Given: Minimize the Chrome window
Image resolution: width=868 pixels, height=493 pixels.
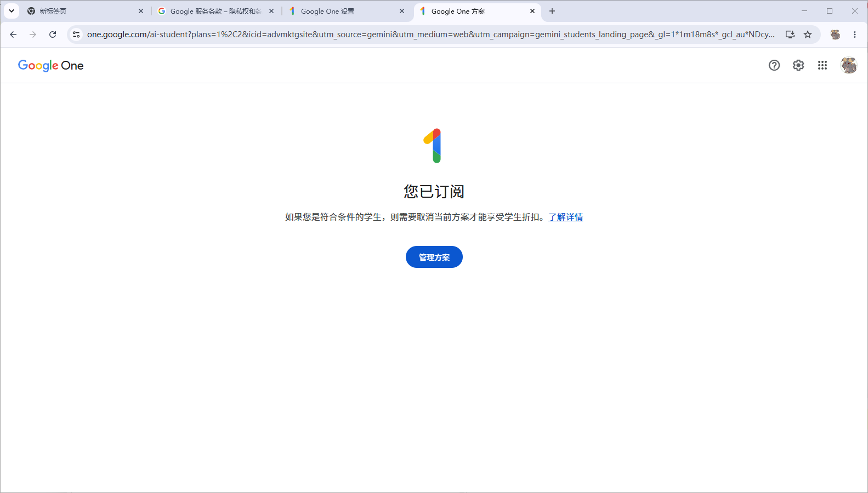Looking at the screenshot, I should [x=804, y=11].
